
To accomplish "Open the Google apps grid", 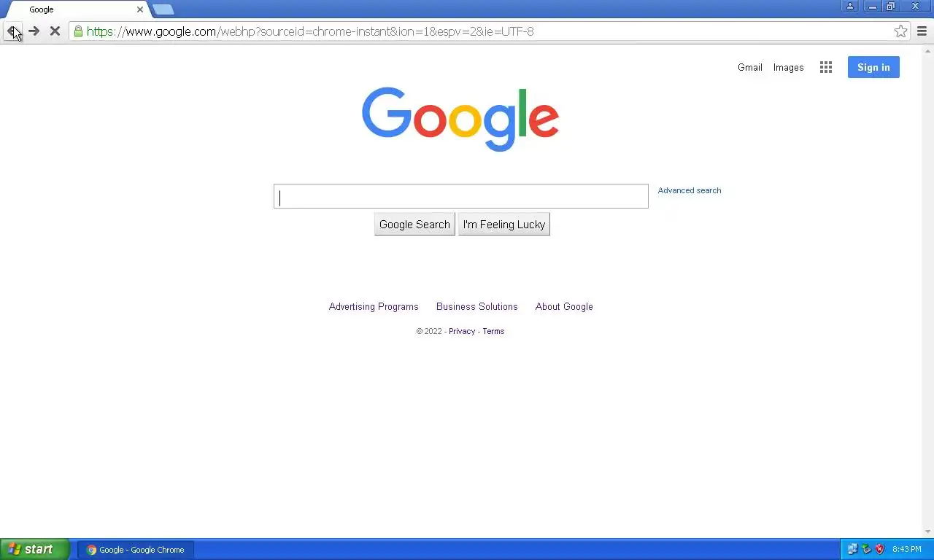I will (826, 67).
